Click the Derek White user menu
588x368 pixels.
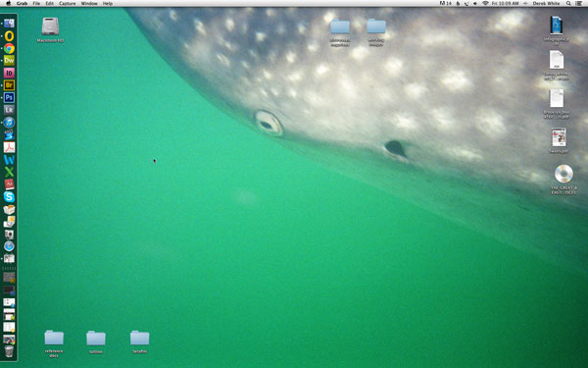click(x=546, y=3)
